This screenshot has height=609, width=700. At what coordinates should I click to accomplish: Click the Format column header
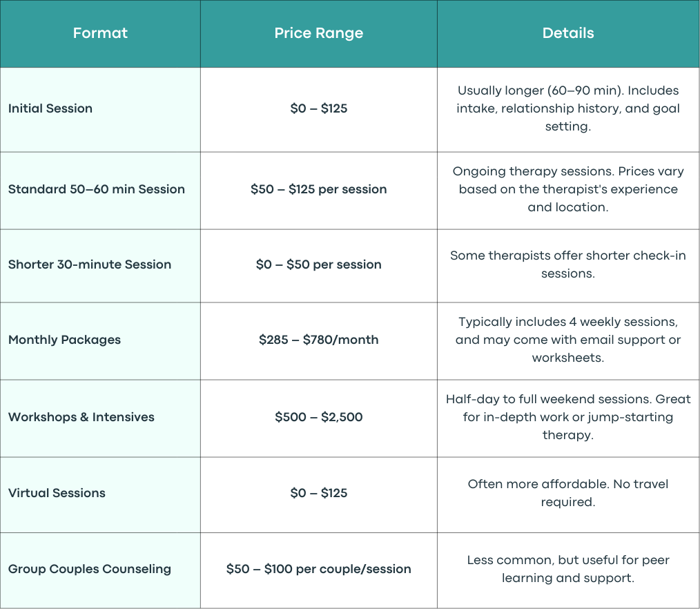pos(100,33)
